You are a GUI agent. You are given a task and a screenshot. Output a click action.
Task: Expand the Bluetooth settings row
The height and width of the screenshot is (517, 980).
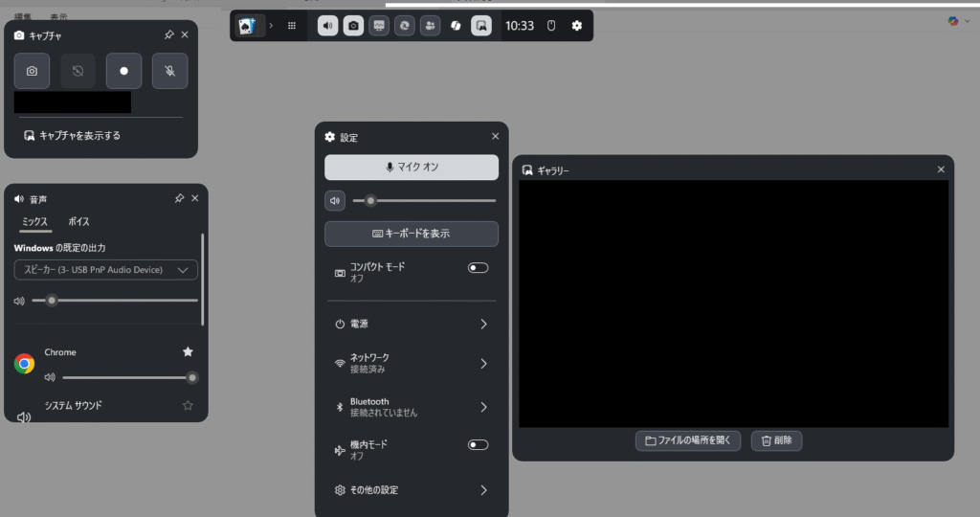tap(483, 407)
